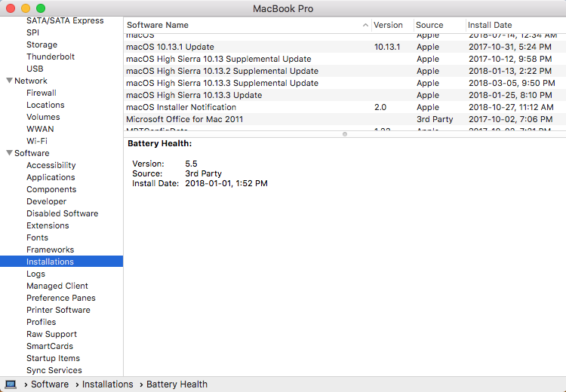
Task: Click the split pane divider handle dot
Action: 345,134
